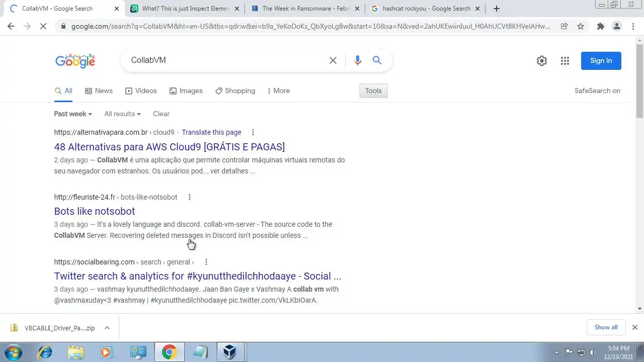Clear the search filters
Screen dimensions: 644x362
[x=161, y=114]
